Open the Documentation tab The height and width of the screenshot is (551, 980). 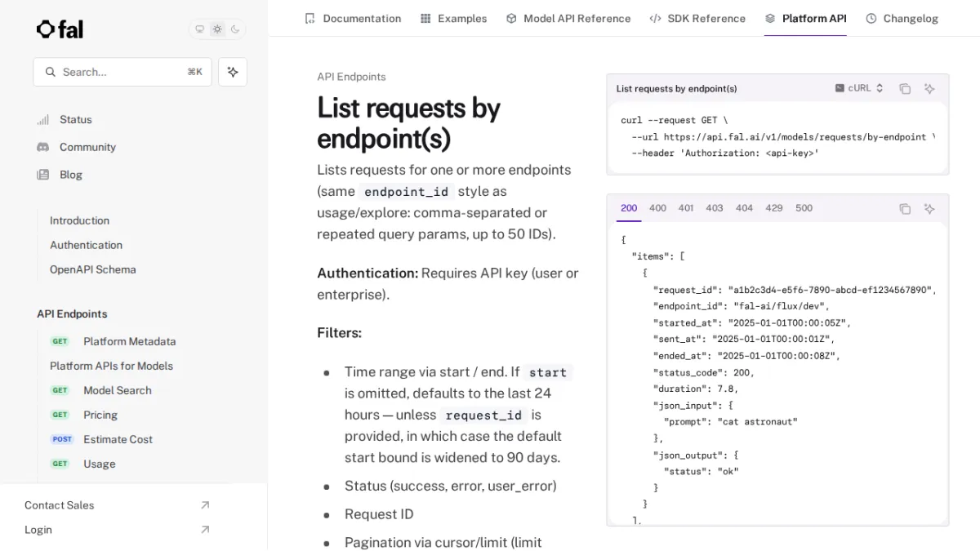[x=353, y=18]
